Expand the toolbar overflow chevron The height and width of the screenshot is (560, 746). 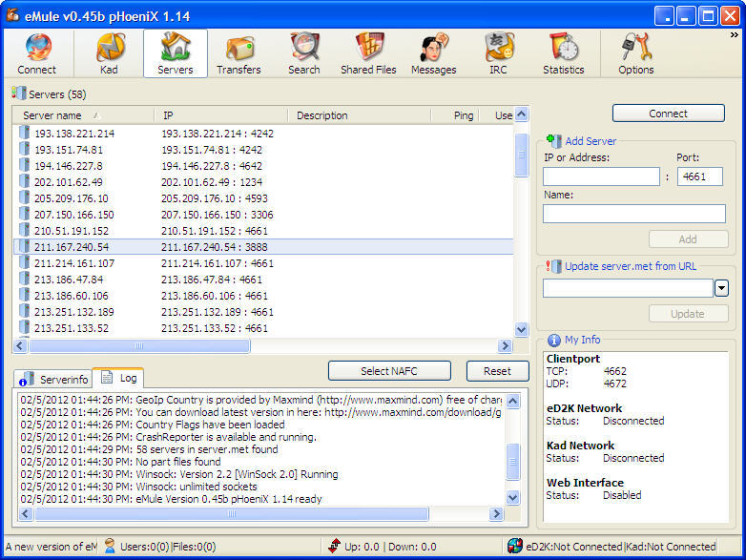pos(735,34)
